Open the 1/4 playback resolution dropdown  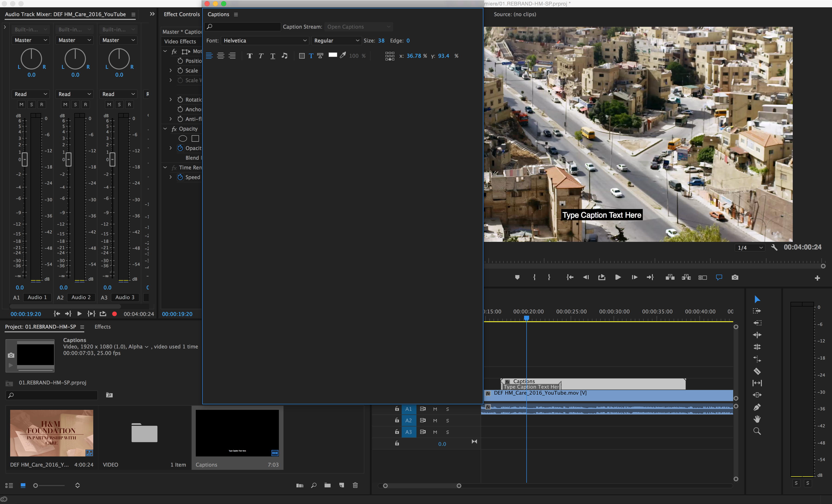(x=750, y=247)
